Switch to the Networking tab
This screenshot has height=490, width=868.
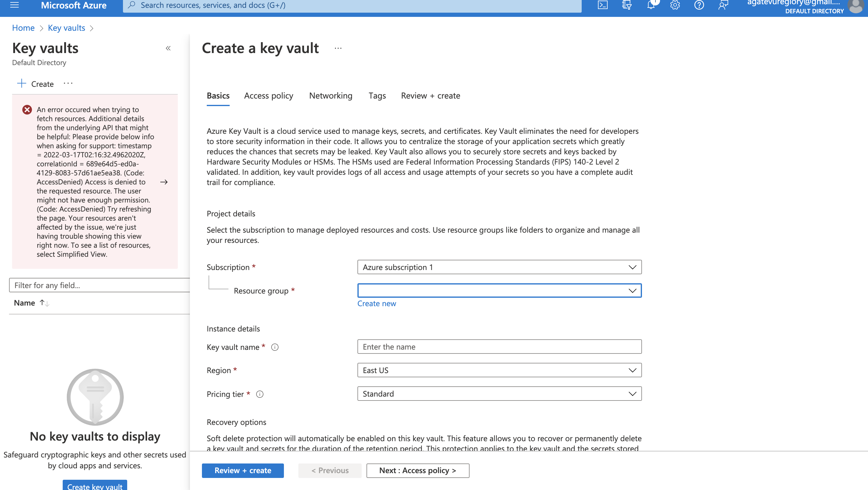pos(330,96)
